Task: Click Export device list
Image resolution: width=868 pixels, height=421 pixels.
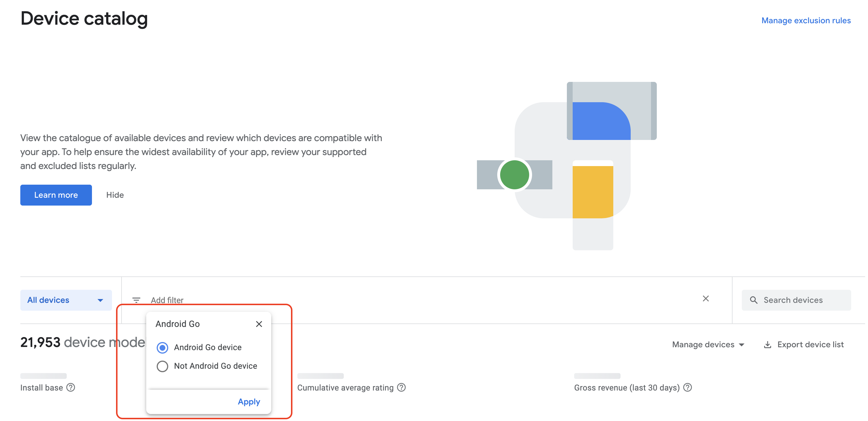Action: pyautogui.click(x=810, y=344)
